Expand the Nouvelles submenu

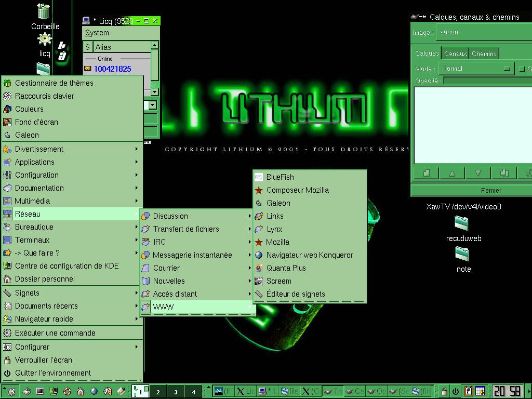[197, 281]
